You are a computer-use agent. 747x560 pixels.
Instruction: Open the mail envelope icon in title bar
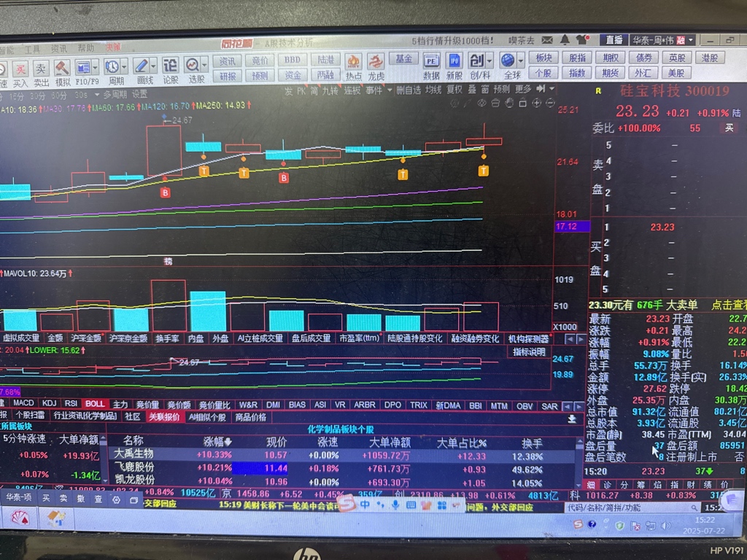tap(547, 40)
